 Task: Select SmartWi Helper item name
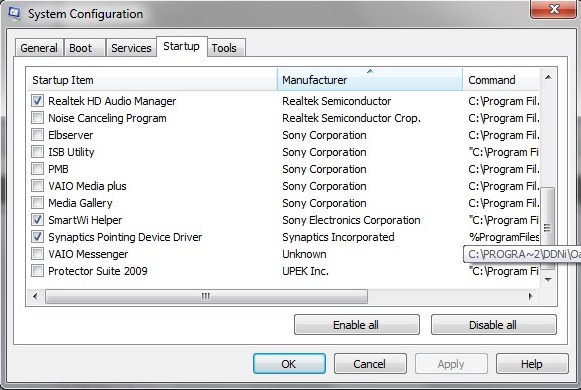click(x=85, y=220)
